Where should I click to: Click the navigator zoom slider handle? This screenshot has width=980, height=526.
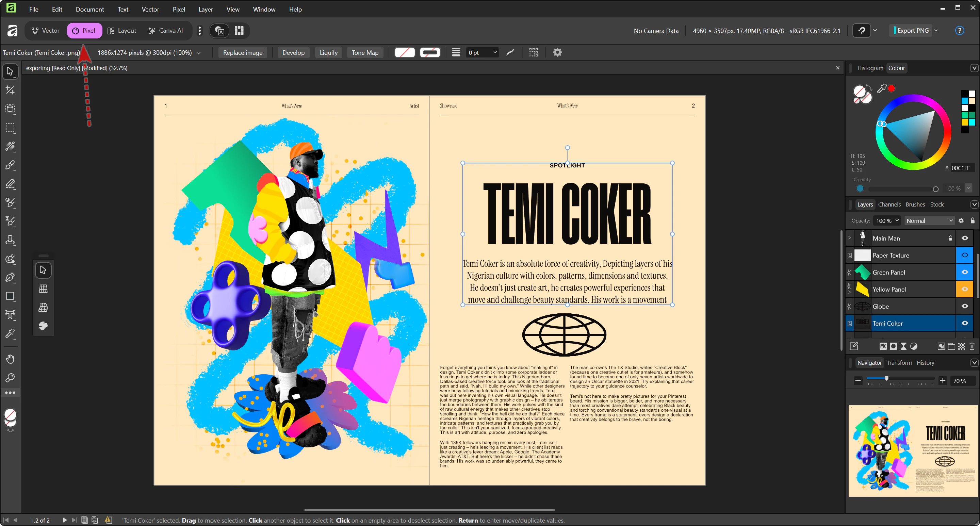(x=887, y=378)
